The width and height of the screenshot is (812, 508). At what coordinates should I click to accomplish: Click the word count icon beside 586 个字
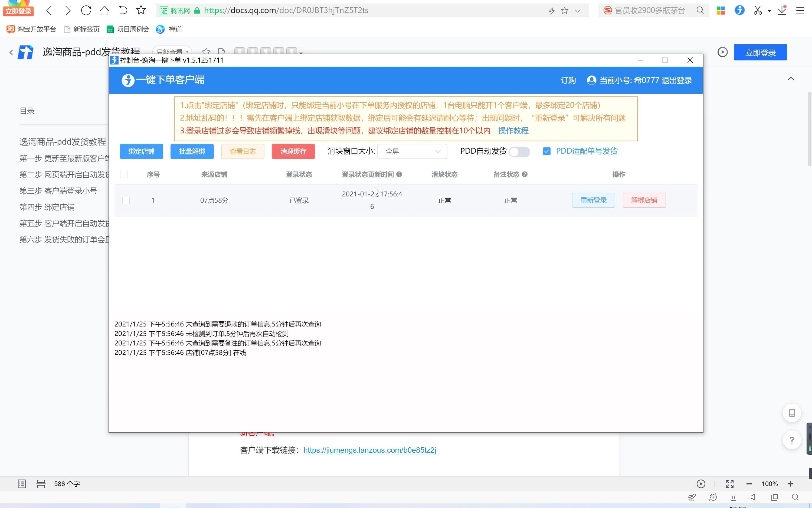point(41,484)
